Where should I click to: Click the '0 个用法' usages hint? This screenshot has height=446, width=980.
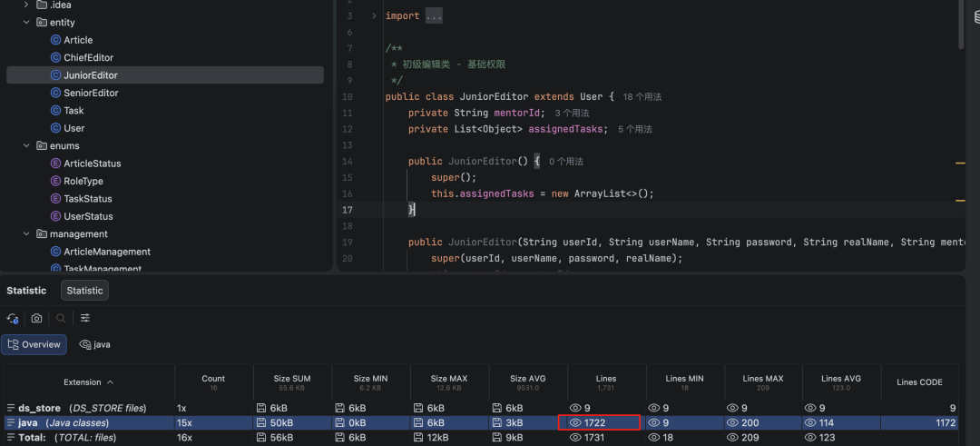click(566, 162)
